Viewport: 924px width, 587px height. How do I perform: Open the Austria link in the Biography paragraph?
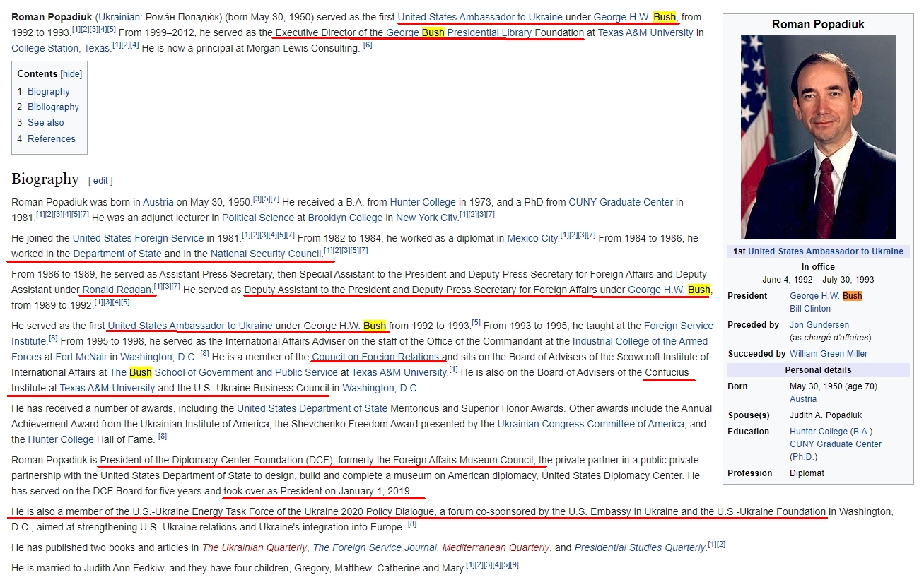pyautogui.click(x=158, y=202)
